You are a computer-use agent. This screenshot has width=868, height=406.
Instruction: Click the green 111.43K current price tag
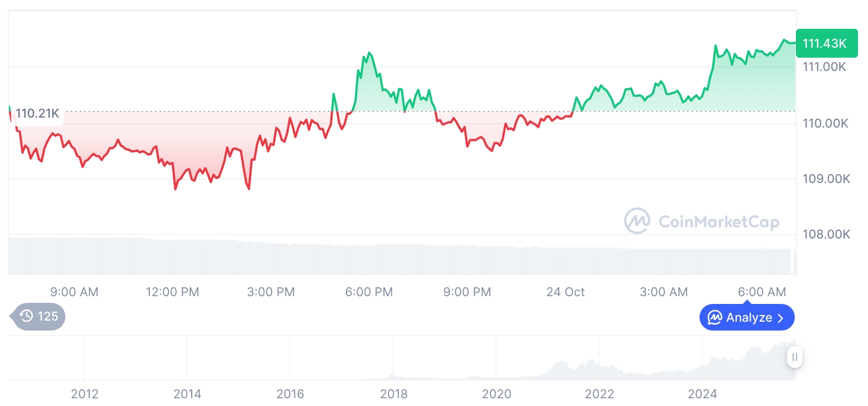[824, 43]
